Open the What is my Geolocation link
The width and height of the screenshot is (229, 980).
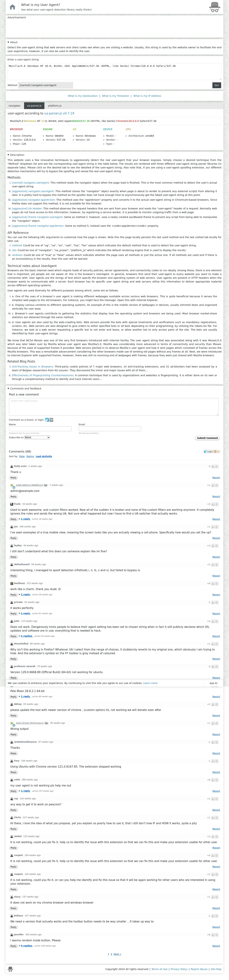(x=83, y=96)
